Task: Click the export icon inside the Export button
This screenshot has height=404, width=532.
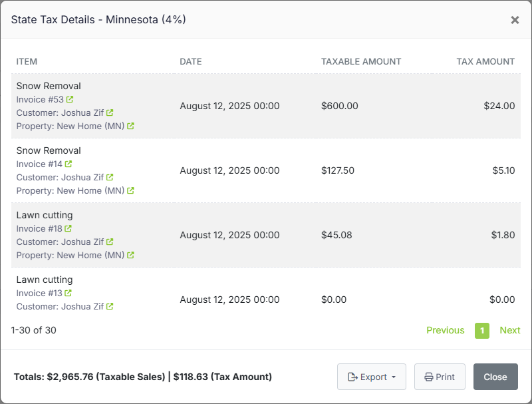Action: point(351,377)
